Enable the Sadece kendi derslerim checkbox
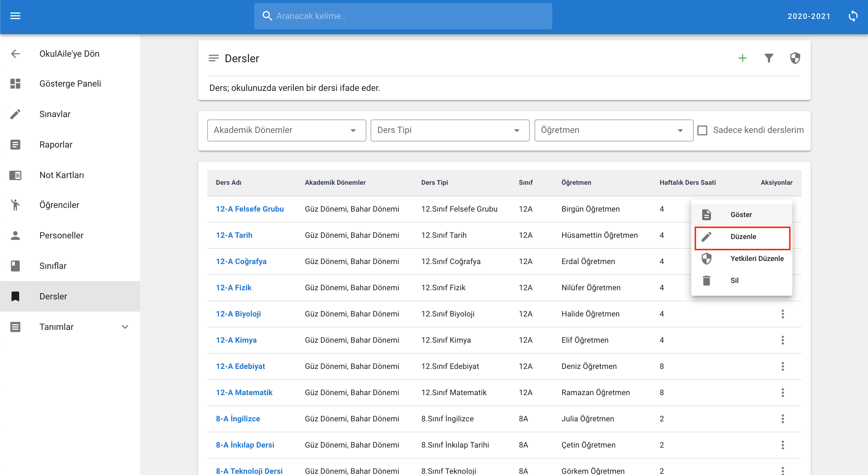 (702, 130)
